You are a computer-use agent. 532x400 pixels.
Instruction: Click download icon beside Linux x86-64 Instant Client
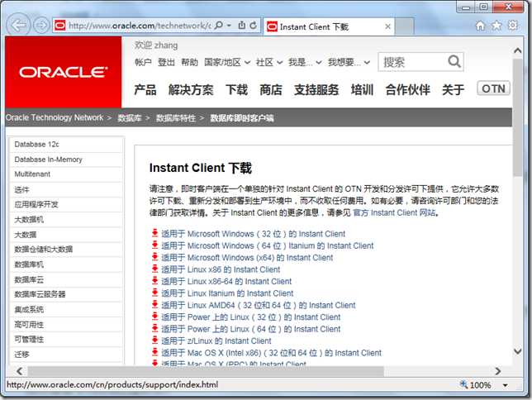click(x=154, y=280)
